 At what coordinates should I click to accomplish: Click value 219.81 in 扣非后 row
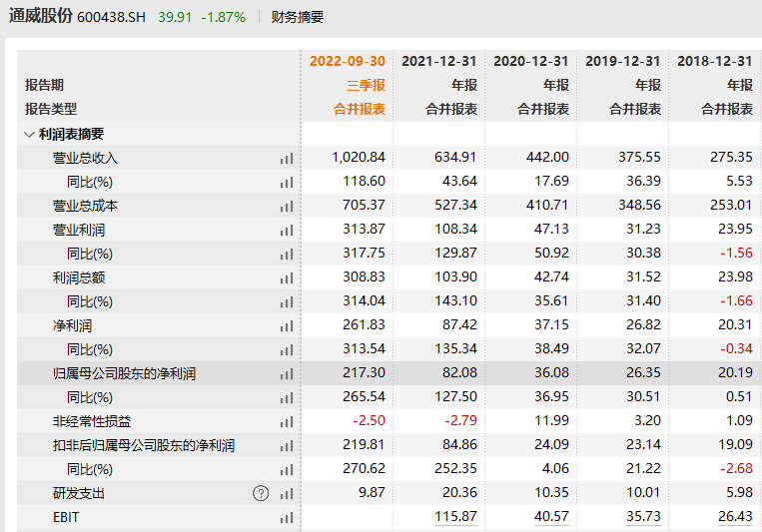tap(364, 444)
